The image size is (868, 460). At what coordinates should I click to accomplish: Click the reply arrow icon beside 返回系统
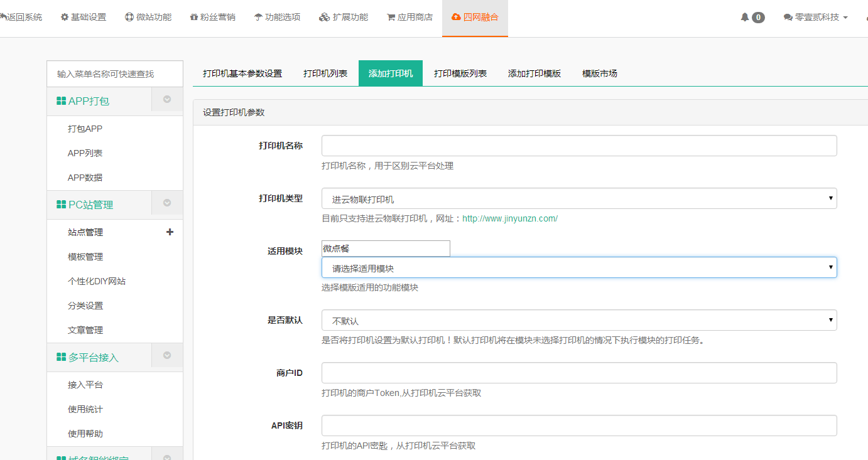(x=3, y=18)
